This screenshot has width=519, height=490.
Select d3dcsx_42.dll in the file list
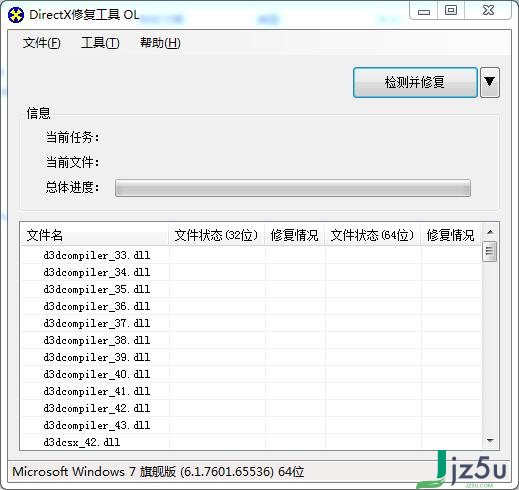click(82, 442)
